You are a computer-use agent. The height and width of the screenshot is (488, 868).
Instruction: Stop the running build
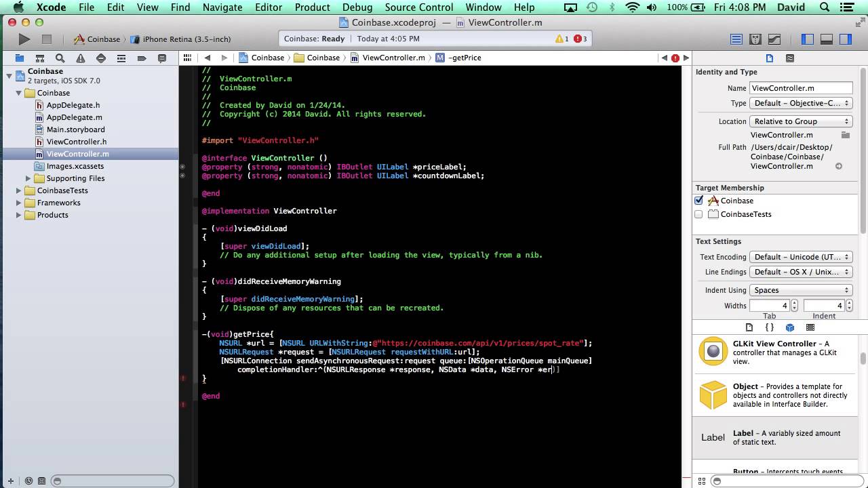click(47, 39)
